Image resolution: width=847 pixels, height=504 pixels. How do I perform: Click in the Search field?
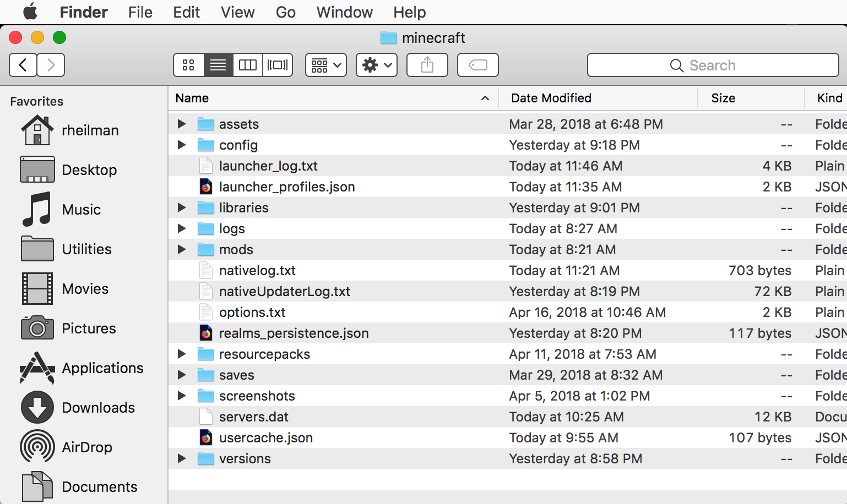pos(713,65)
